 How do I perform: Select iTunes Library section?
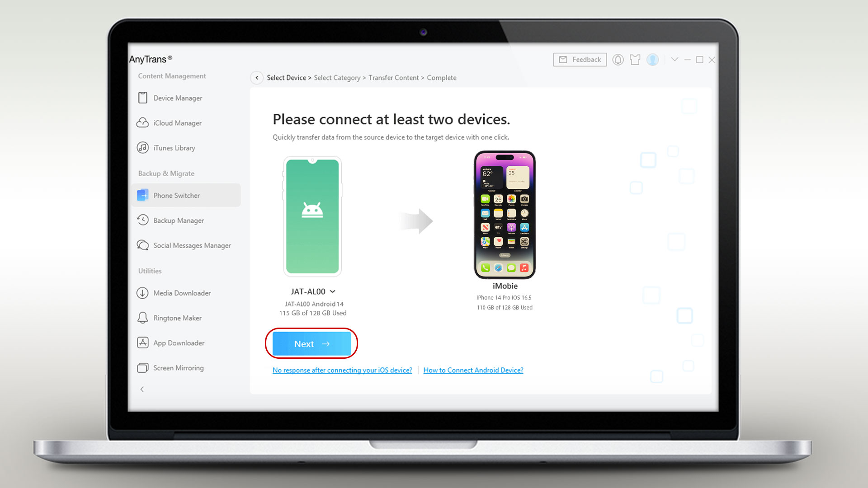(x=174, y=147)
